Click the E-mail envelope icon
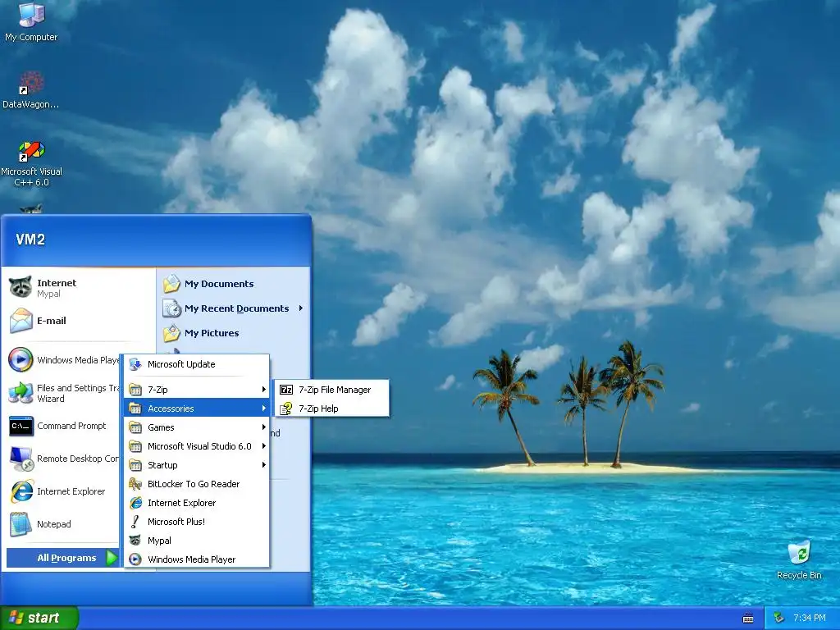Image resolution: width=840 pixels, height=630 pixels. click(21, 321)
